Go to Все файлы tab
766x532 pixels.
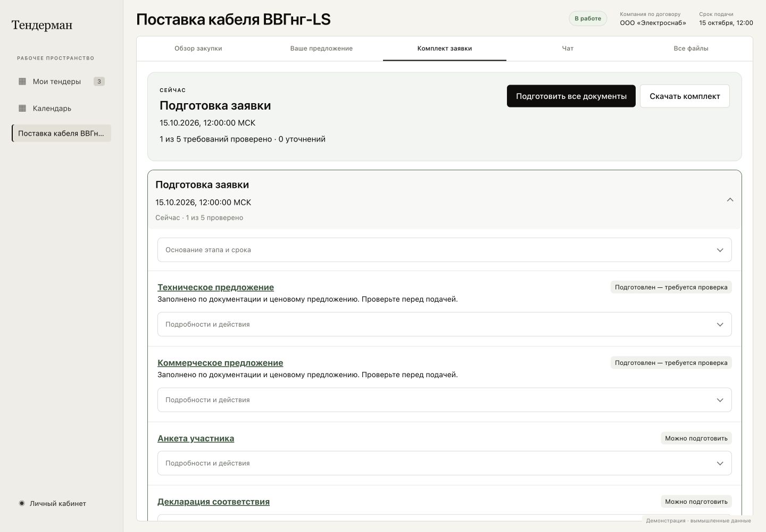(x=691, y=48)
